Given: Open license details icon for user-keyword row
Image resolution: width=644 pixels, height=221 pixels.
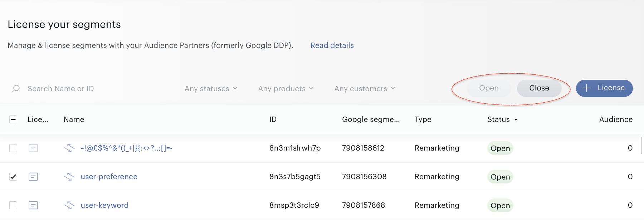Looking at the screenshot, I should 33,205.
